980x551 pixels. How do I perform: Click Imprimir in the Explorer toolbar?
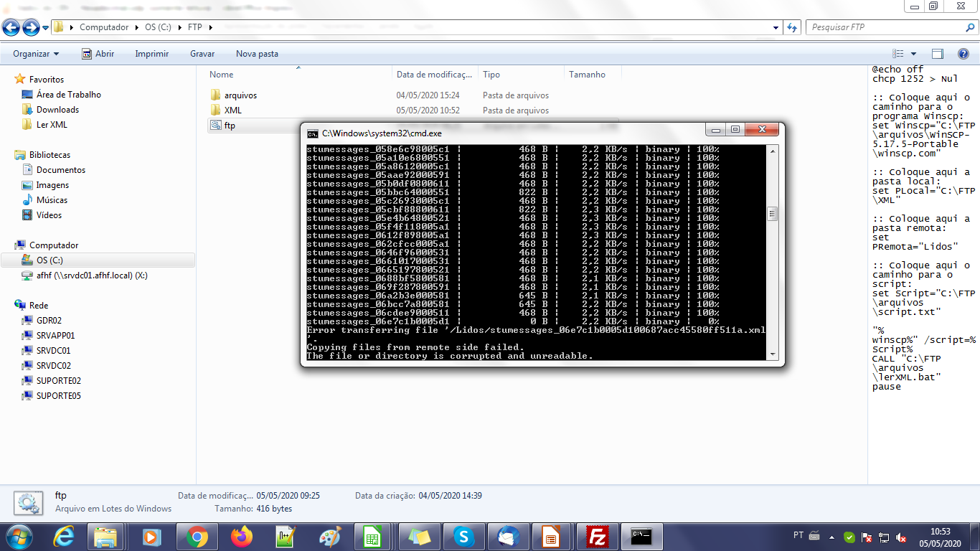[151, 54]
